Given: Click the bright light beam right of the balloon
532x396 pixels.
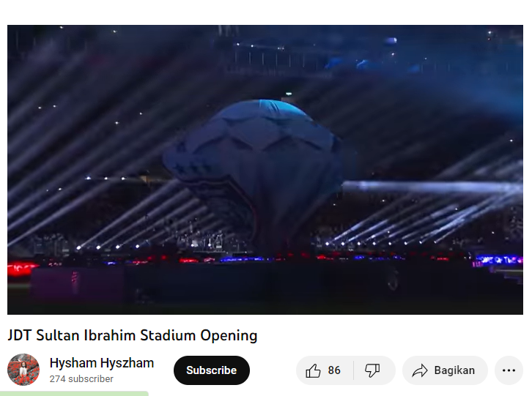Looking at the screenshot, I should 432,187.
